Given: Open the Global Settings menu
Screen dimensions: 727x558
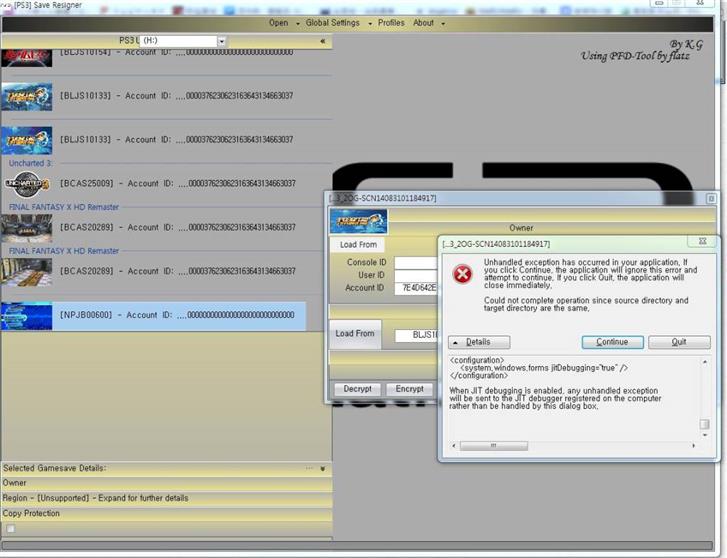Looking at the screenshot, I should click(332, 23).
